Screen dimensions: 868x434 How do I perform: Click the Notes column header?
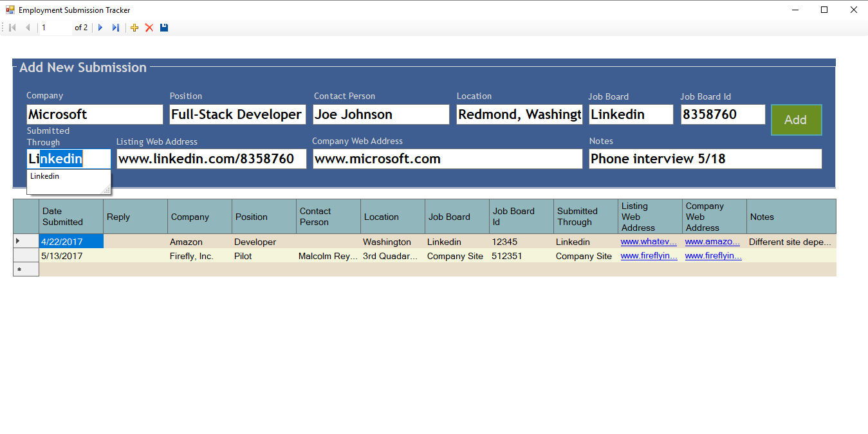(791, 217)
